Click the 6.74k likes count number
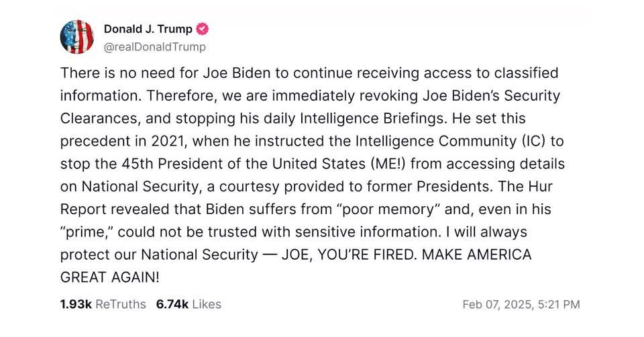This screenshot has height=337, width=644. [x=172, y=304]
